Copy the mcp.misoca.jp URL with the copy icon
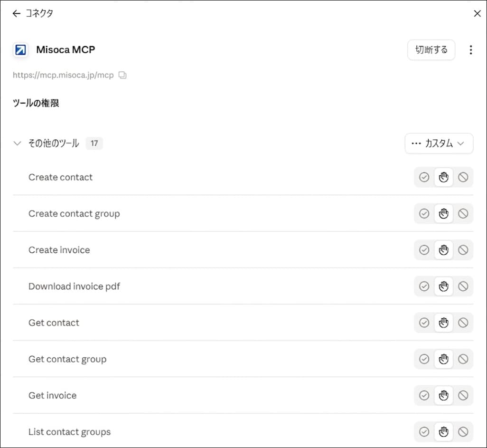 point(122,75)
